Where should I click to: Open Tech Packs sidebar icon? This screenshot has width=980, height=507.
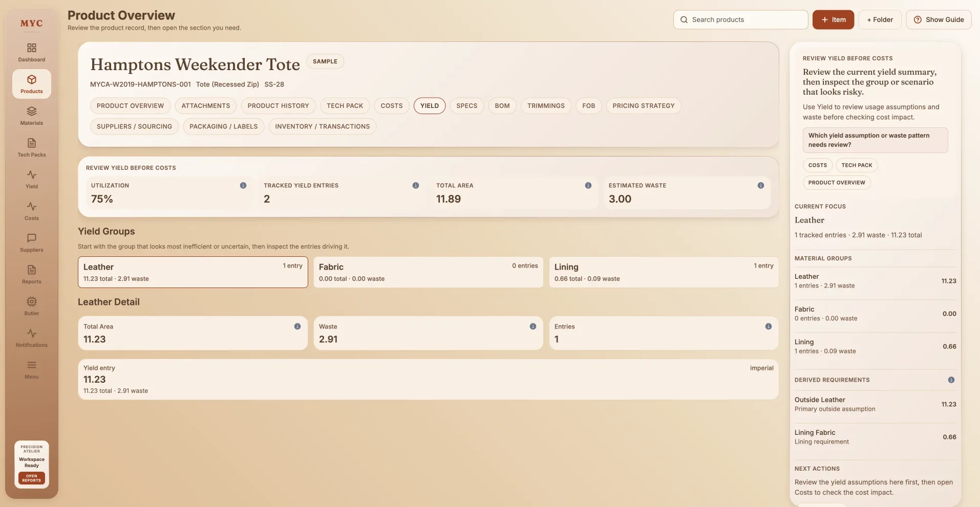pyautogui.click(x=32, y=147)
